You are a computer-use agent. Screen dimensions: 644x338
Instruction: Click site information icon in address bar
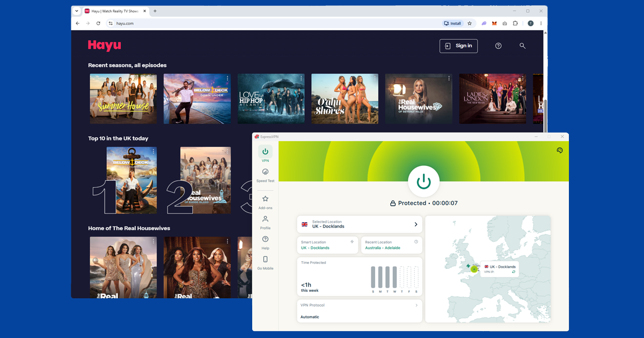click(111, 24)
